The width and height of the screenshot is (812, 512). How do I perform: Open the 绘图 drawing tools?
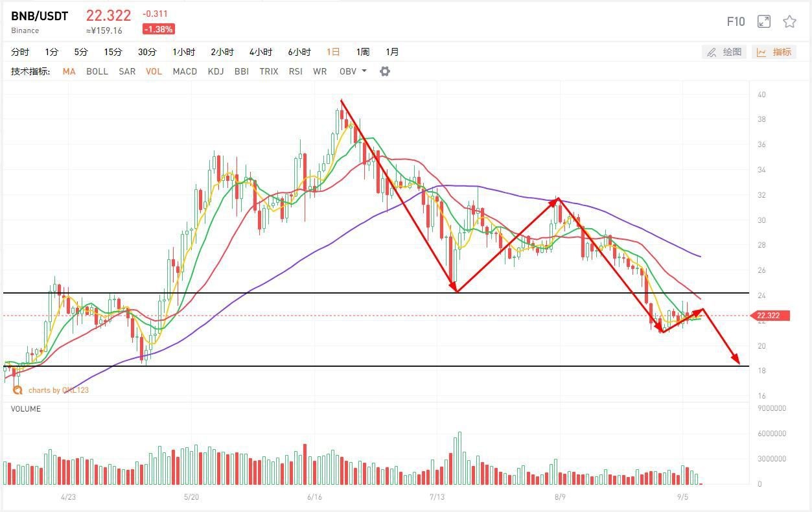click(725, 52)
